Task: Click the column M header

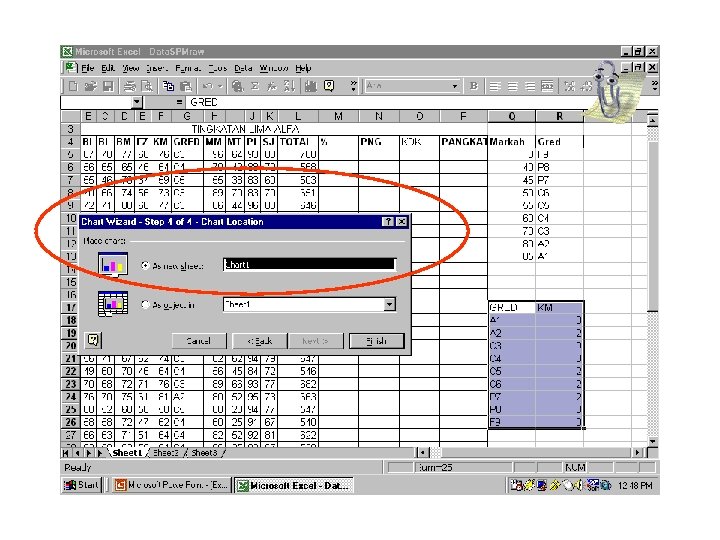Action: pyautogui.click(x=338, y=117)
